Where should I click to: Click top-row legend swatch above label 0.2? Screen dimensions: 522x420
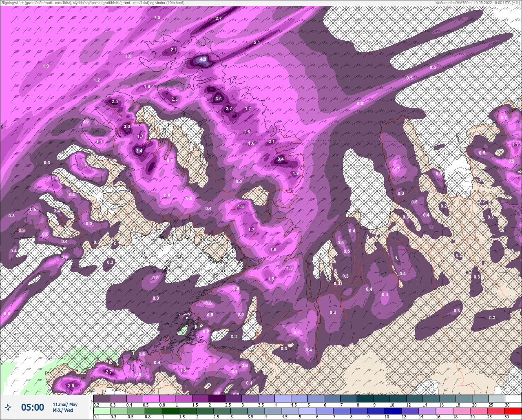tap(102, 398)
